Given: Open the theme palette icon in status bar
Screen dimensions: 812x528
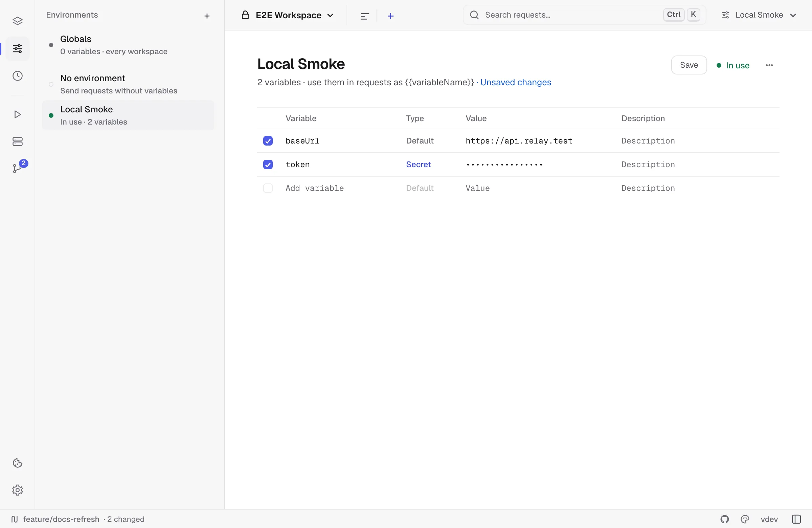Looking at the screenshot, I should pyautogui.click(x=745, y=519).
